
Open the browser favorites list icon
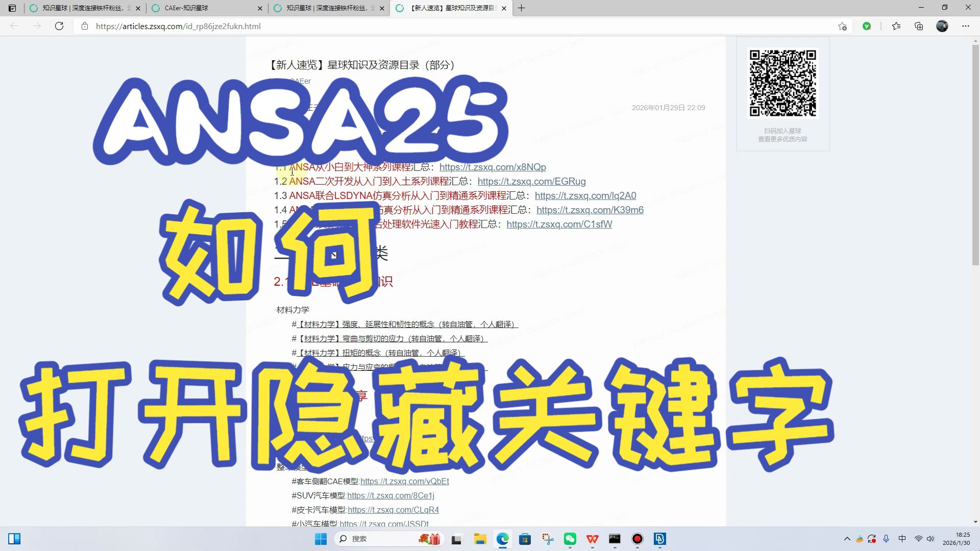pos(896,26)
